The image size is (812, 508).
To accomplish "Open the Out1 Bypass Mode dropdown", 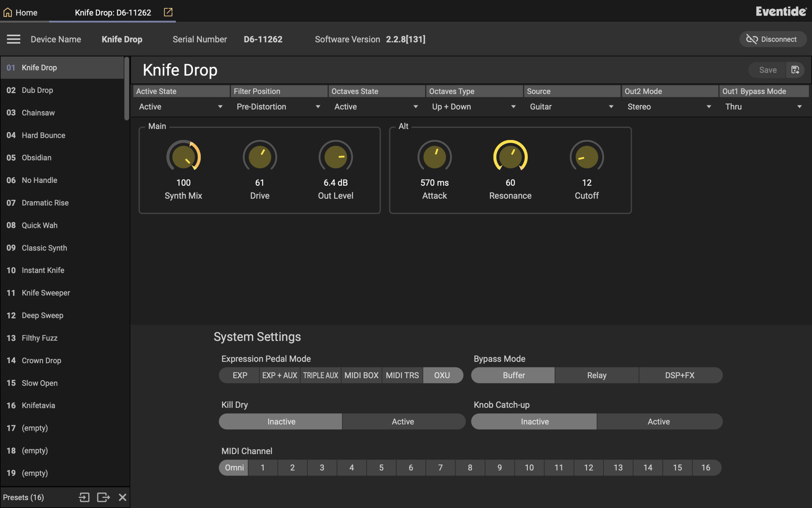I will click(764, 106).
